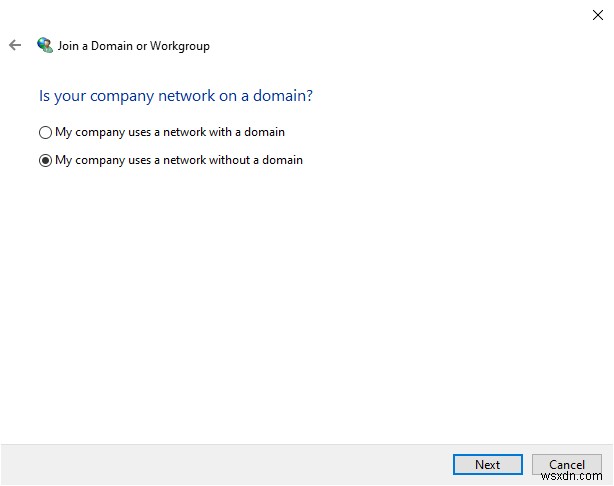614x486 pixels.
Task: Click the filled radio circle for no domain
Action: (45, 160)
